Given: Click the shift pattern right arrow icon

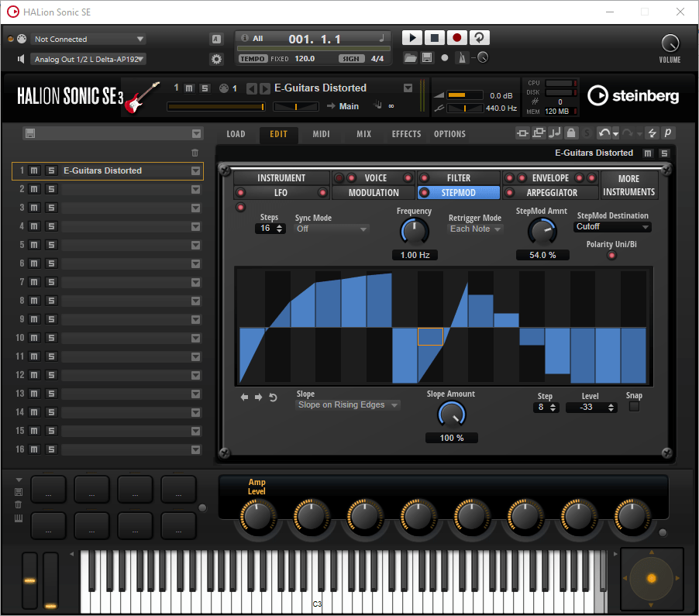Looking at the screenshot, I should click(258, 397).
